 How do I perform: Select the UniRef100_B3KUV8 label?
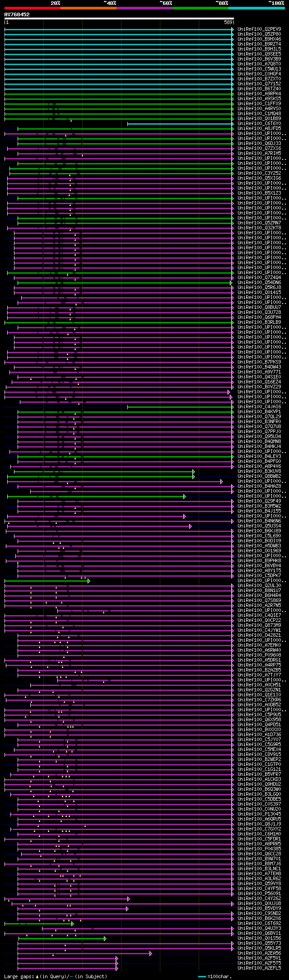click(x=259, y=471)
